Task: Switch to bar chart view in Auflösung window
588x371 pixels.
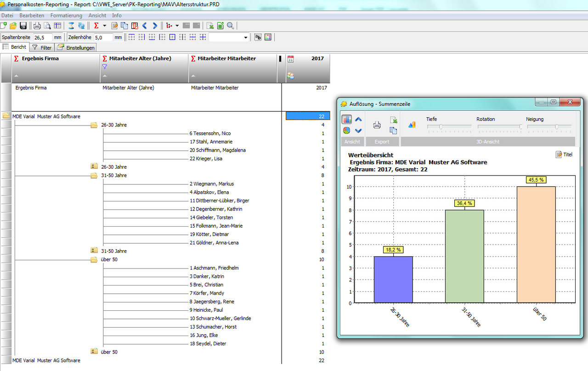Action: [347, 119]
